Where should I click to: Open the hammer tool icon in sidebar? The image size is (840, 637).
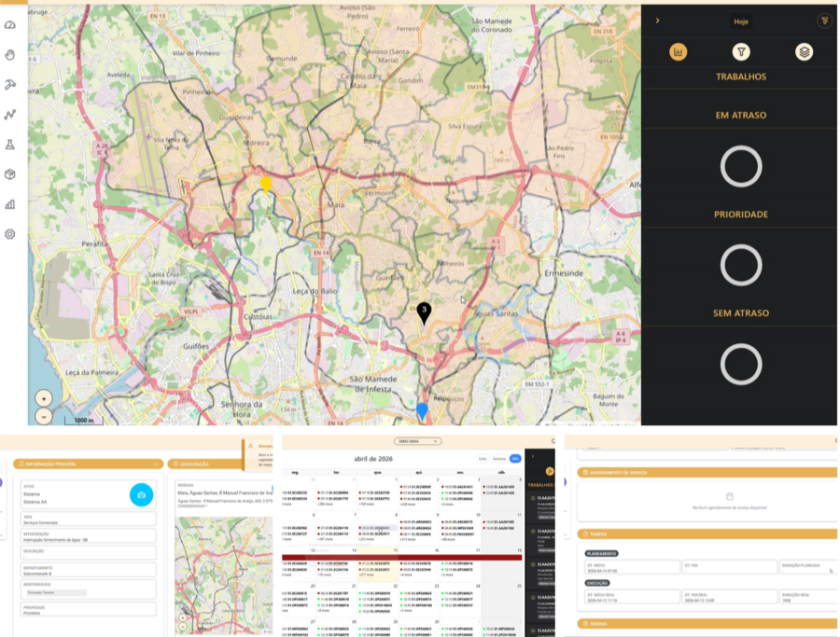click(10, 85)
